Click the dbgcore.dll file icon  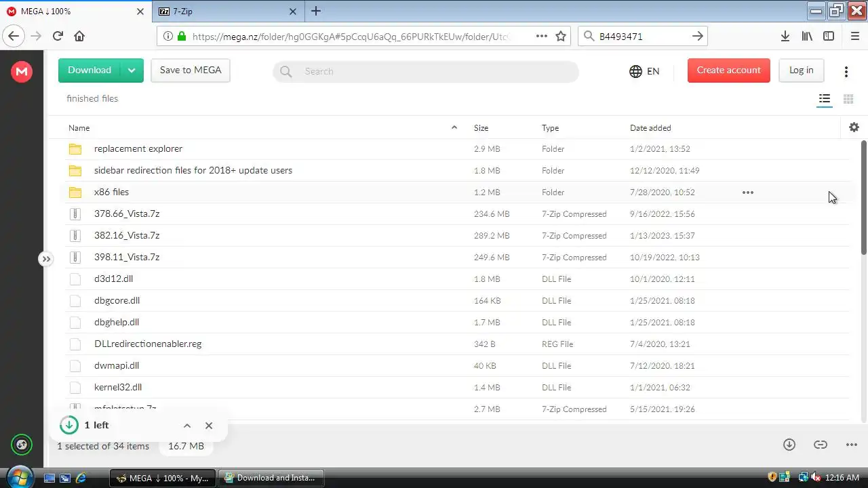pyautogui.click(x=75, y=301)
